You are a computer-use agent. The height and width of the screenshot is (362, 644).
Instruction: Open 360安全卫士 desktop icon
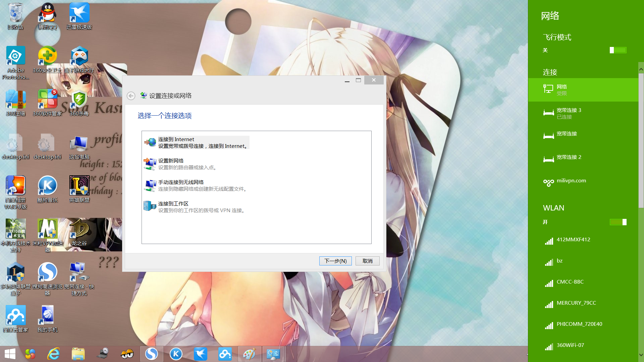pyautogui.click(x=47, y=60)
